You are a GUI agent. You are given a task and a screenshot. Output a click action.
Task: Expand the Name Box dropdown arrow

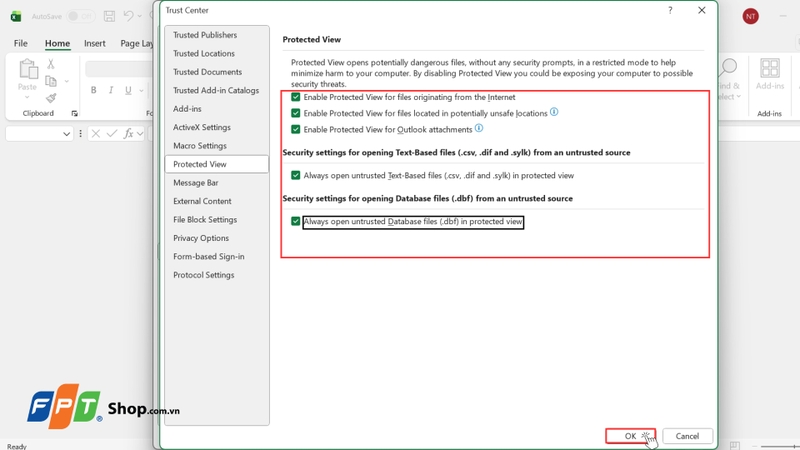(66, 134)
